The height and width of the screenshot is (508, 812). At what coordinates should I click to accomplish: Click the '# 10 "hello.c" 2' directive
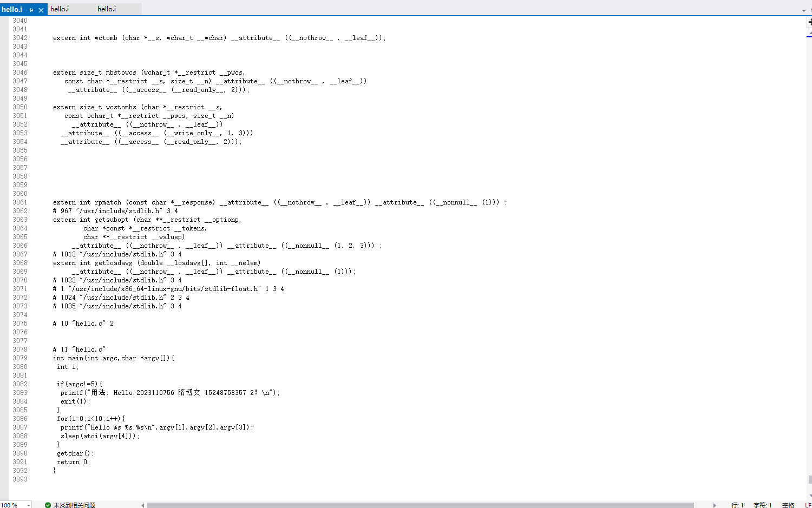point(83,324)
